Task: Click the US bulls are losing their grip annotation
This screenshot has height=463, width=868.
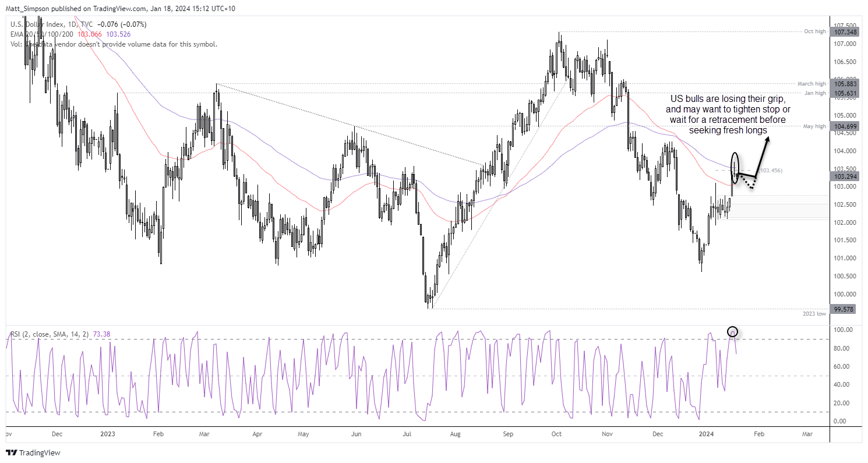Action: click(727, 115)
